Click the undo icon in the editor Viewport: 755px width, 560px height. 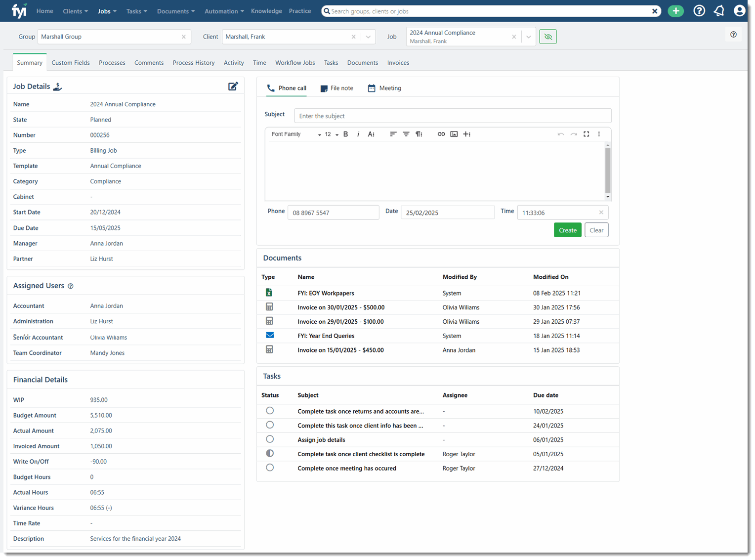[x=561, y=134]
